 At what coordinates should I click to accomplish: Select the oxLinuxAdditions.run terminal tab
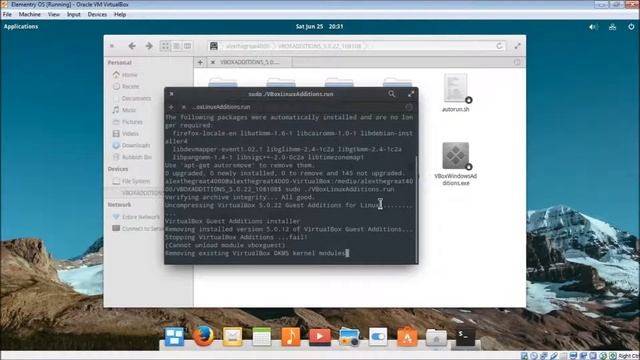click(x=221, y=107)
